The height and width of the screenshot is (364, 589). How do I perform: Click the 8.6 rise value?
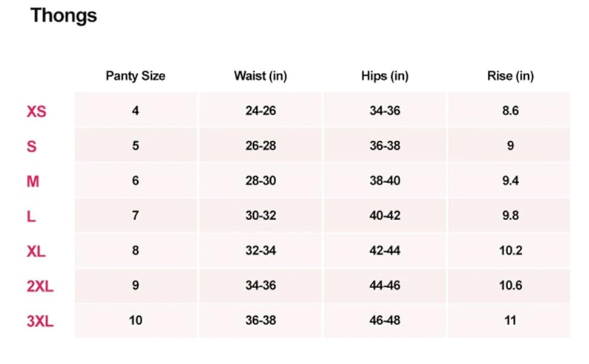coord(510,112)
